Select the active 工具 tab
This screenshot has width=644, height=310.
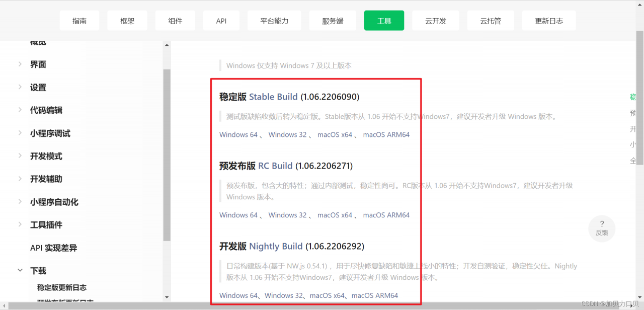pyautogui.click(x=384, y=21)
